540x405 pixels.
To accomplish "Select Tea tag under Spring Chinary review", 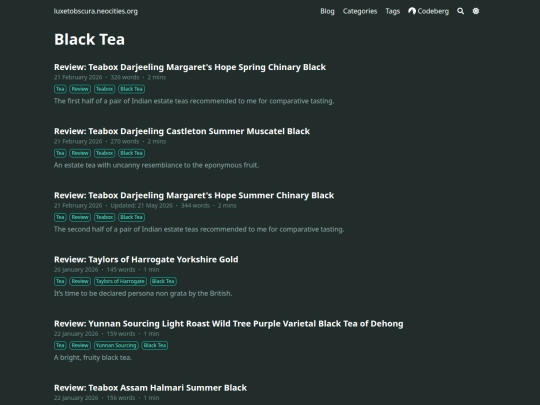I will pos(60,89).
